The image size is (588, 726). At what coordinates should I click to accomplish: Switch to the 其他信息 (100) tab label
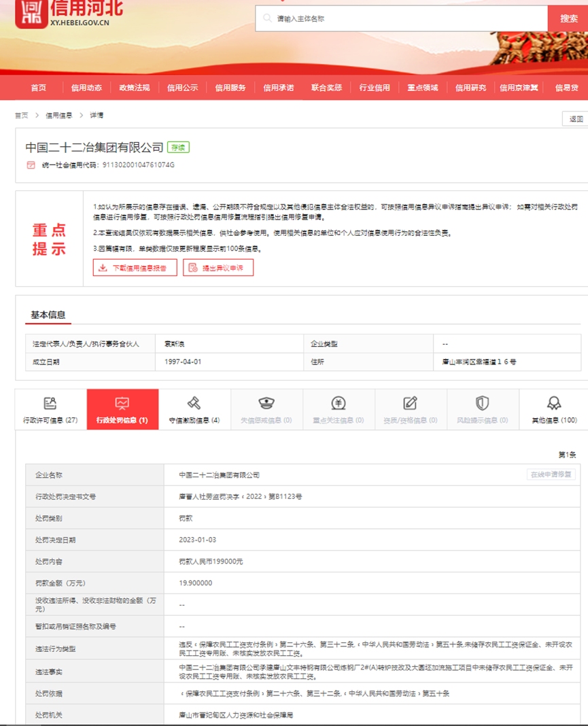click(554, 420)
